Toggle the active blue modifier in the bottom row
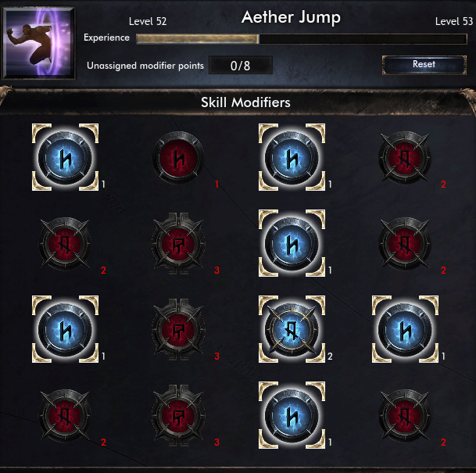This screenshot has width=476, height=473. coord(292,415)
